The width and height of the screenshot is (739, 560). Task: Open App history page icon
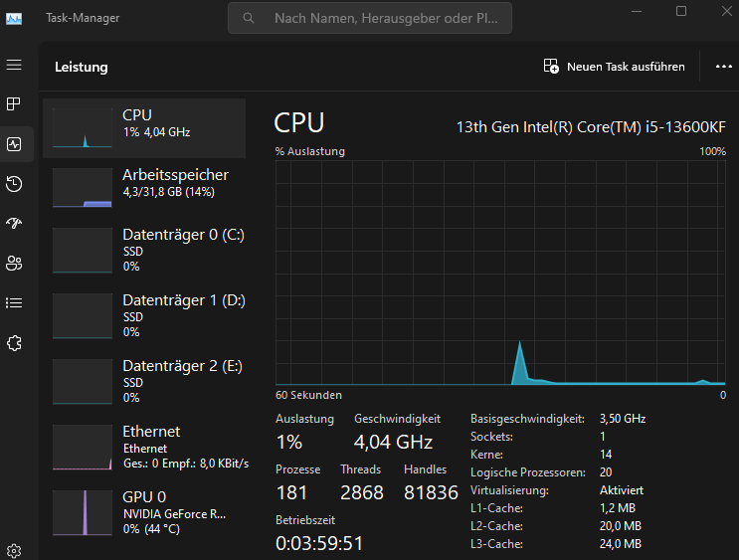[14, 183]
